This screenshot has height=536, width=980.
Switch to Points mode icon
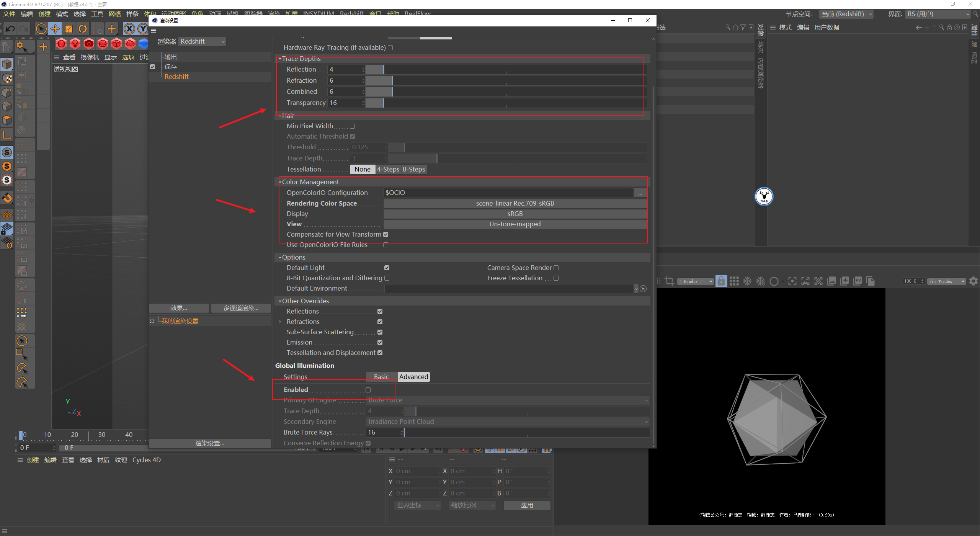click(x=7, y=92)
